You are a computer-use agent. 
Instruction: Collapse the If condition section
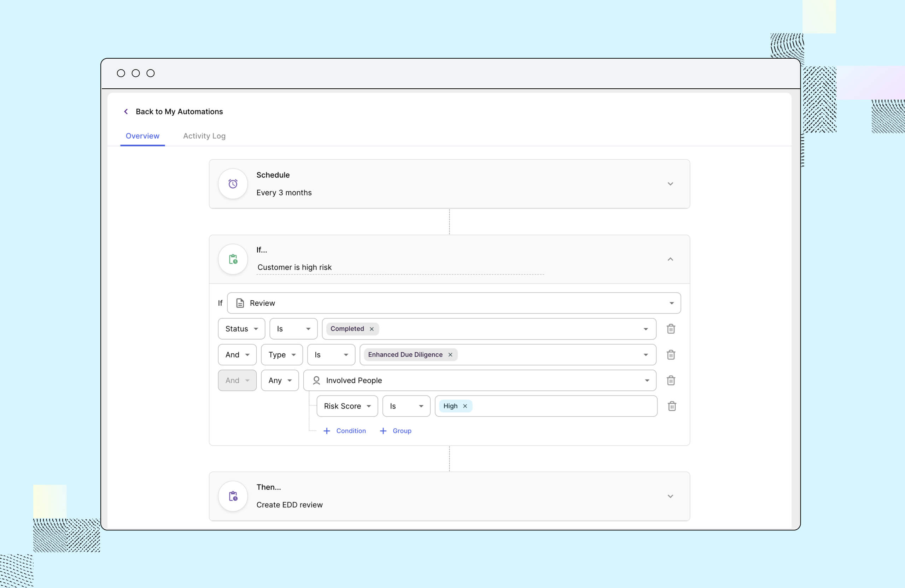(670, 259)
